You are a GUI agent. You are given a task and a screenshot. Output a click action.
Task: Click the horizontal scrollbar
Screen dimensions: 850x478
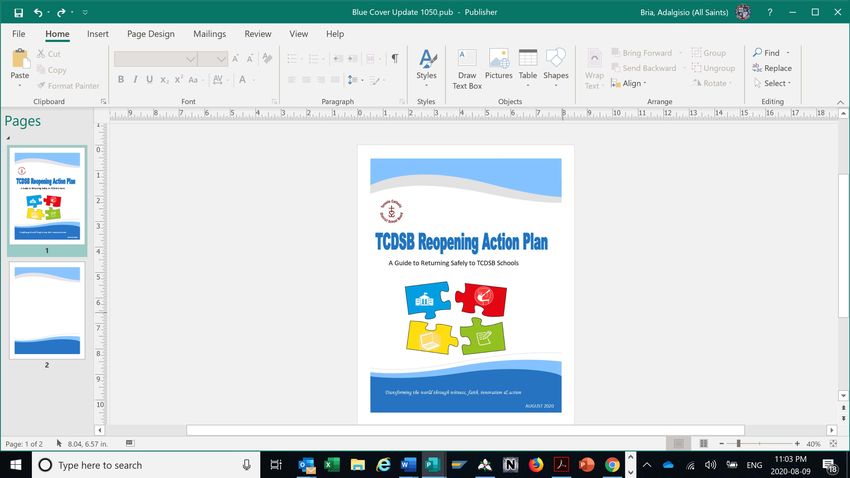(465, 430)
